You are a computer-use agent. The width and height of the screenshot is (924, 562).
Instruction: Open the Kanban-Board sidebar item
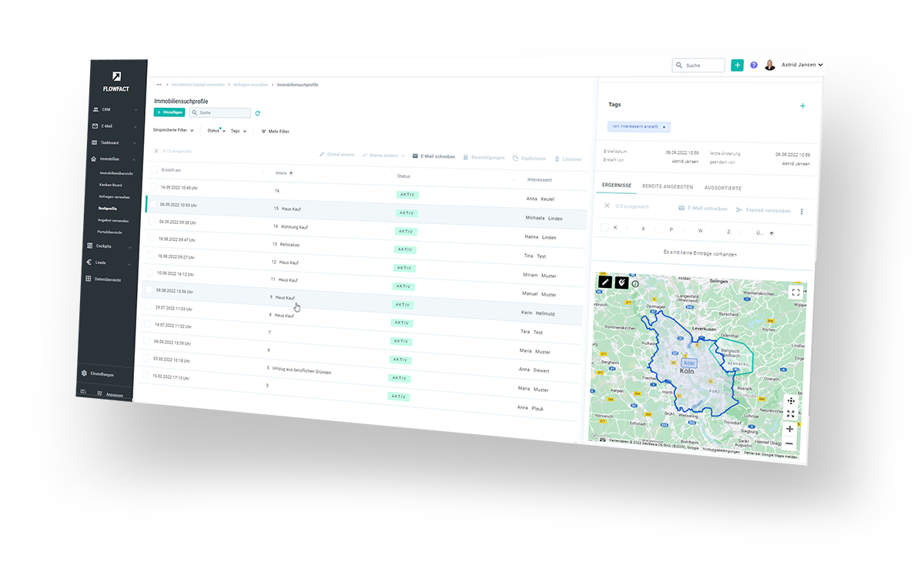[110, 185]
